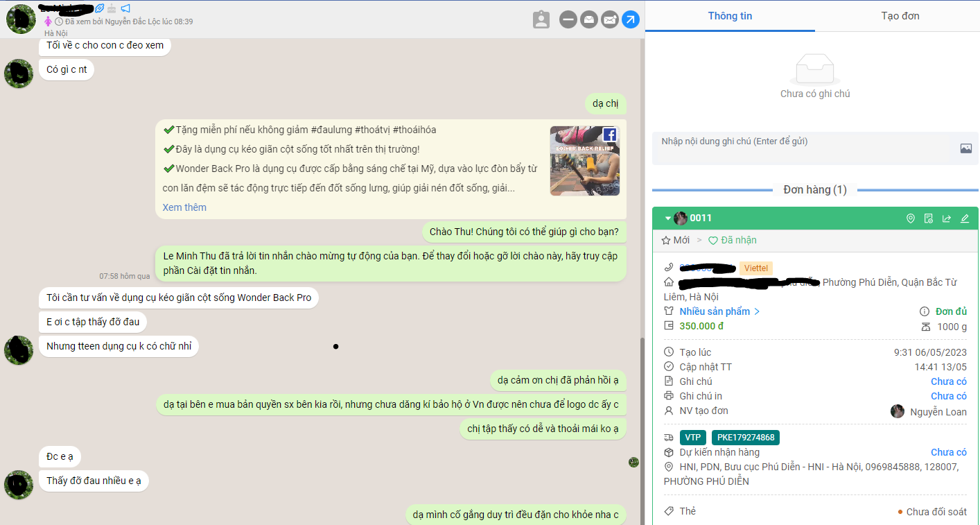Click the Chưa có link for Ghi chú
The image size is (980, 525).
pyautogui.click(x=949, y=381)
